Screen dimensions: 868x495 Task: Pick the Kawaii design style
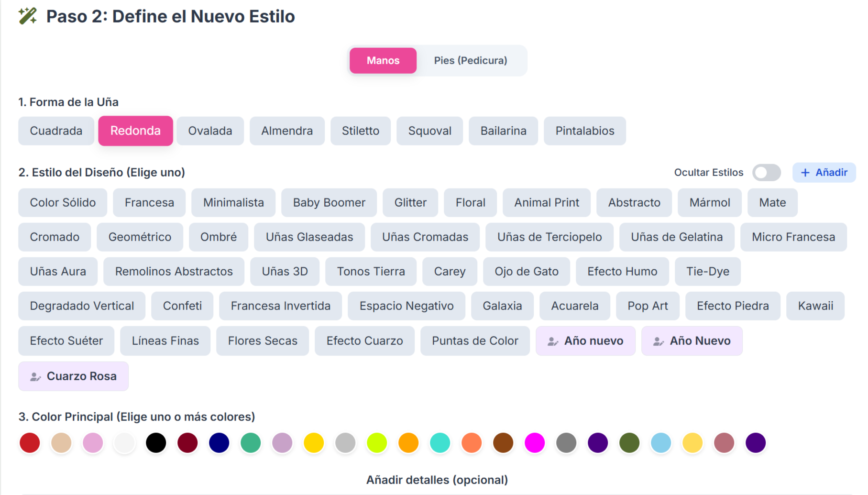pyautogui.click(x=815, y=306)
